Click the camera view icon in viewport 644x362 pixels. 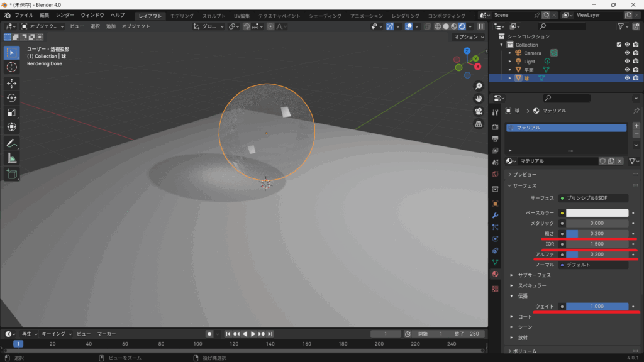pyautogui.click(x=479, y=111)
